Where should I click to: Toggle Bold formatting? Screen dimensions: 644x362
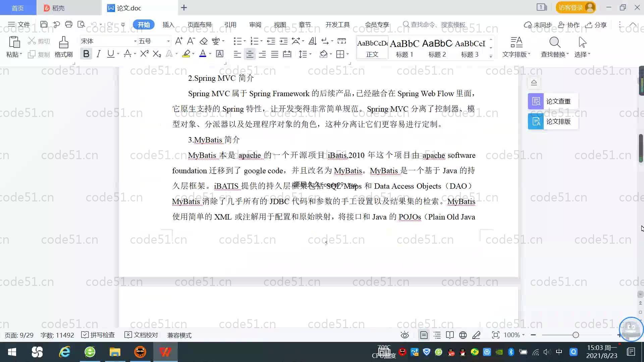pos(86,54)
